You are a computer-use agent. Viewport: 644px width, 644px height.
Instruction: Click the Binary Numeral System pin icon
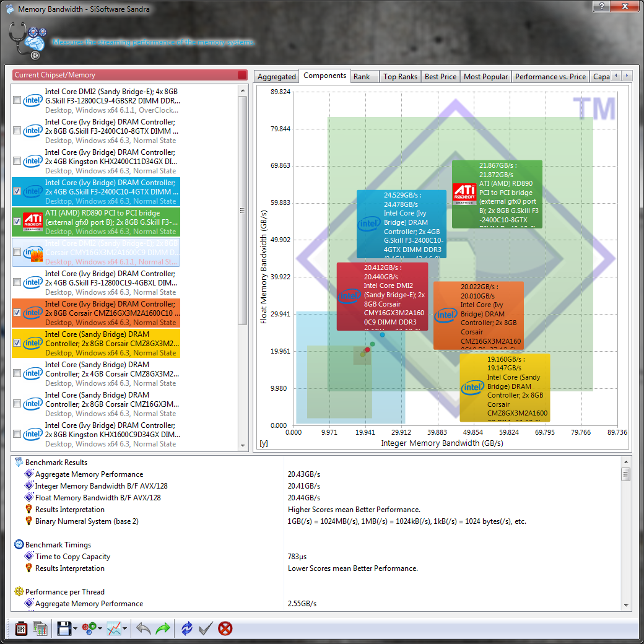pyautogui.click(x=28, y=521)
